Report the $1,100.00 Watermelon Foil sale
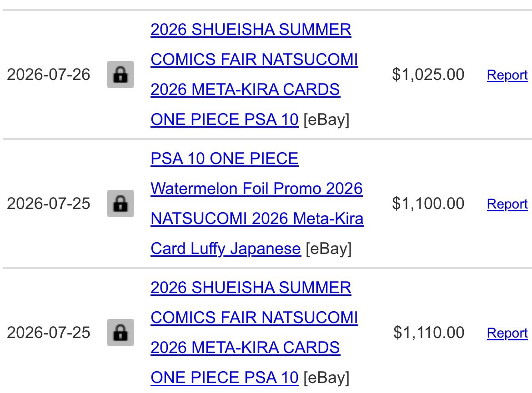Viewport: 532px width, 393px height. tap(507, 204)
